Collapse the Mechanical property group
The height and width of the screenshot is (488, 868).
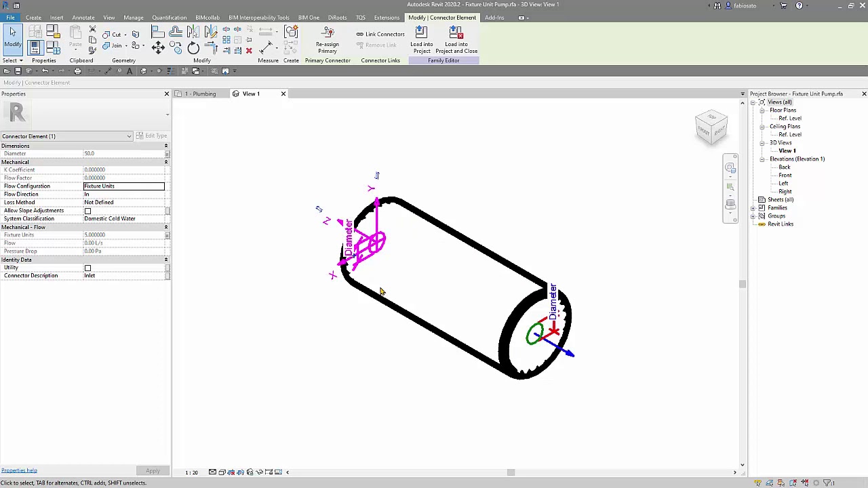166,162
